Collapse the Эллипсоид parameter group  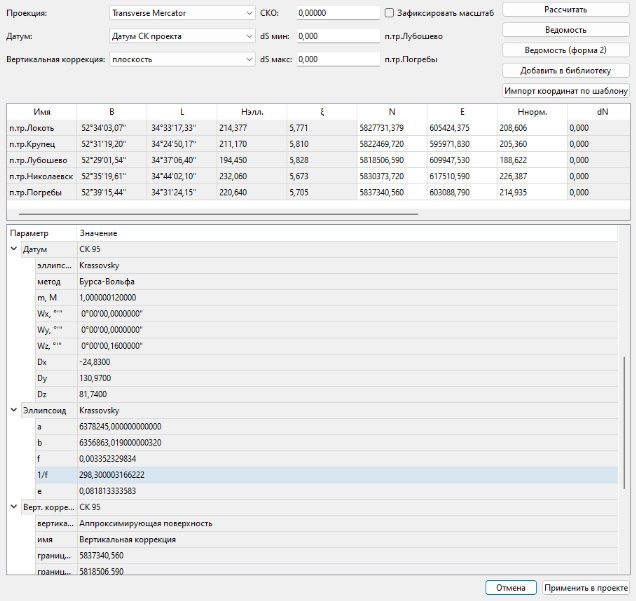click(13, 411)
